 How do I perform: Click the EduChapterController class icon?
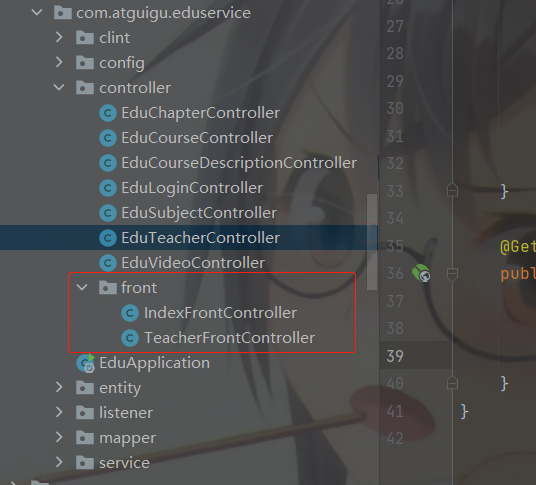pyautogui.click(x=108, y=113)
